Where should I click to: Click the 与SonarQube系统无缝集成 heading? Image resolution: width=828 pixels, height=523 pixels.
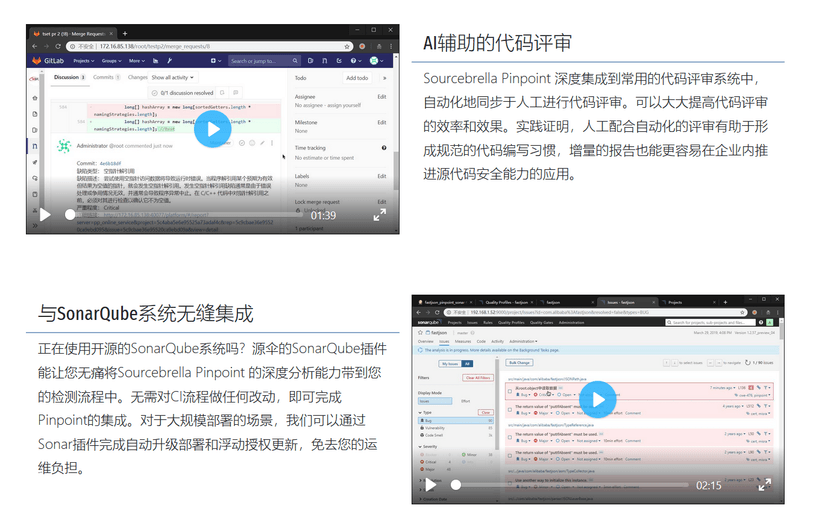[x=146, y=314]
